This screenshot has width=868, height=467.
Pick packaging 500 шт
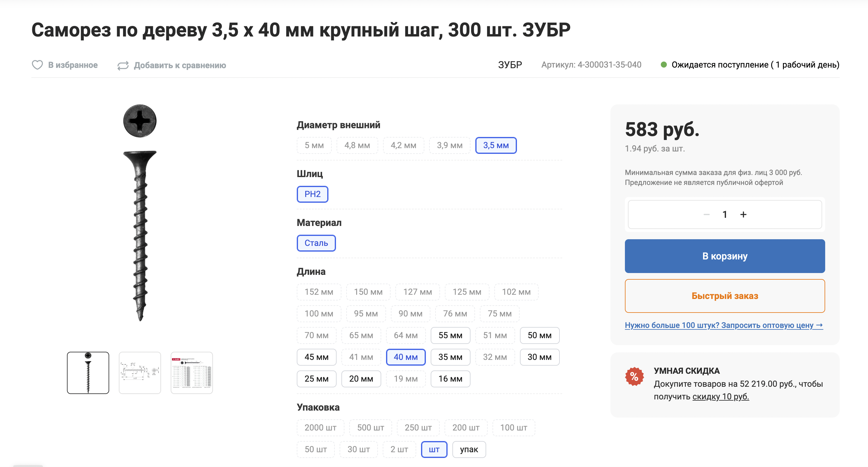point(370,427)
